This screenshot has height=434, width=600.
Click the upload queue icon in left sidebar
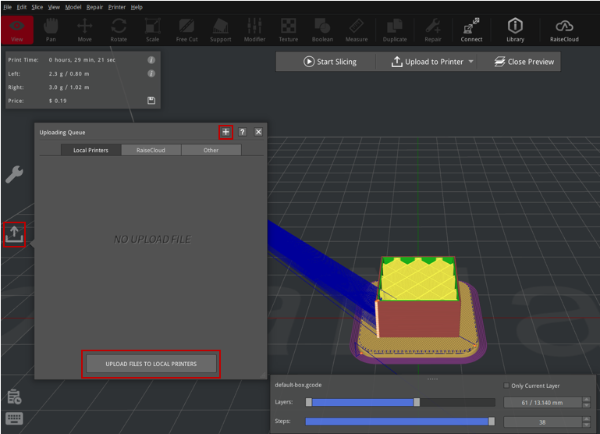click(16, 233)
